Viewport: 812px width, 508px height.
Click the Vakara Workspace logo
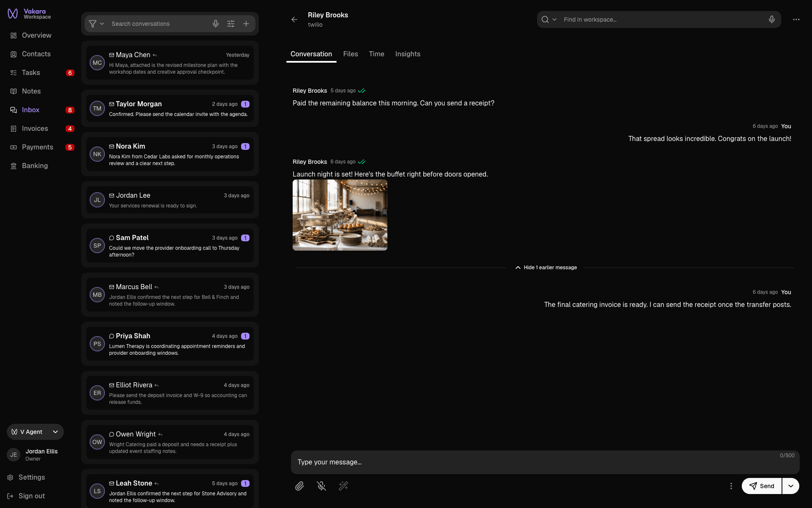29,14
